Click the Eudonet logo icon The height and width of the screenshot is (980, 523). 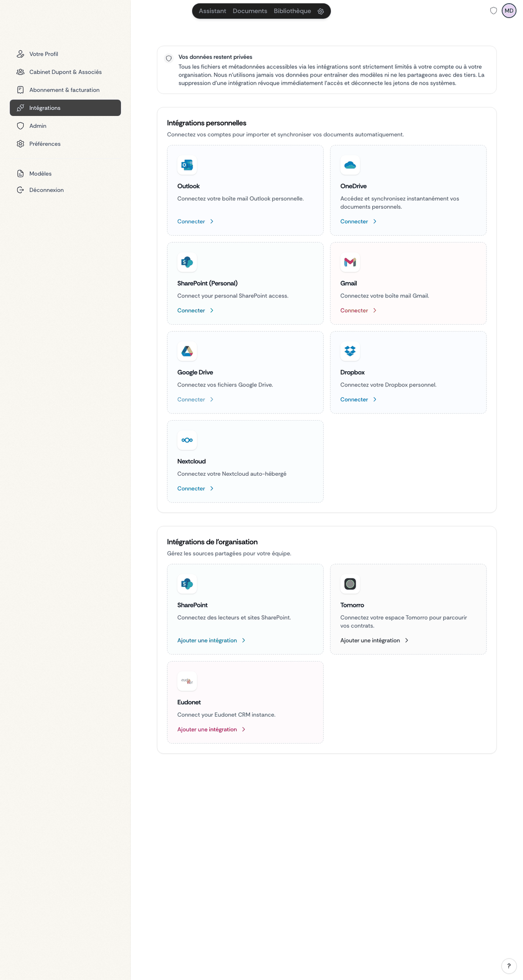[187, 681]
